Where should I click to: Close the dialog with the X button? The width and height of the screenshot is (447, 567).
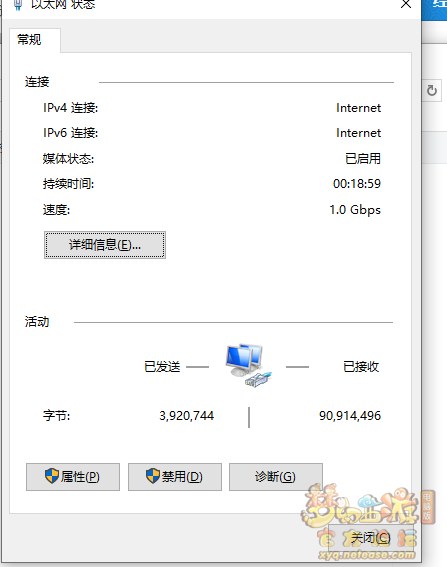406,4
